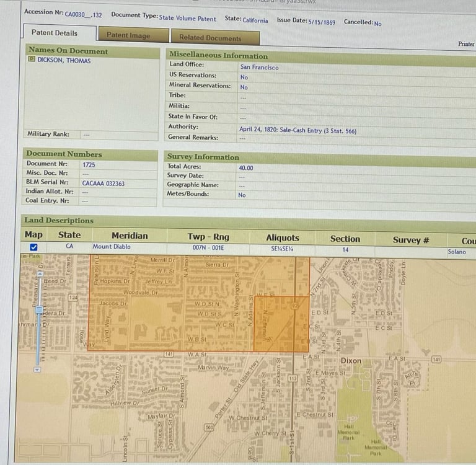Click the total acres value 40.00
The width and height of the screenshot is (476, 465).
(x=246, y=167)
